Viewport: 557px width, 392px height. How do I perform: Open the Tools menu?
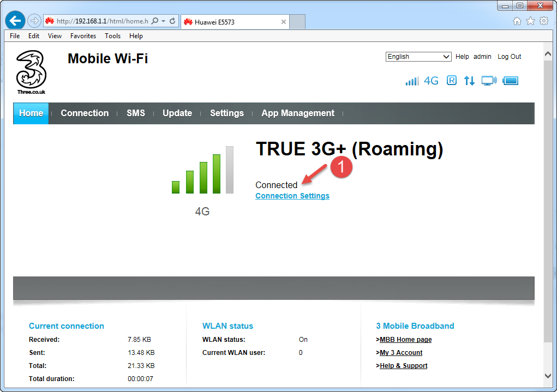[x=112, y=36]
